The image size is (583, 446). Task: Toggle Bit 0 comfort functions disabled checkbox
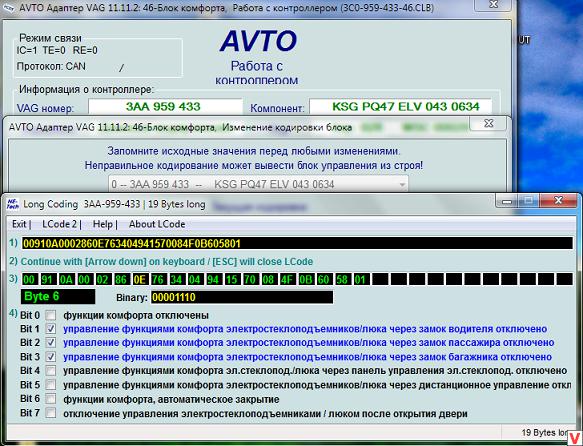click(x=51, y=316)
